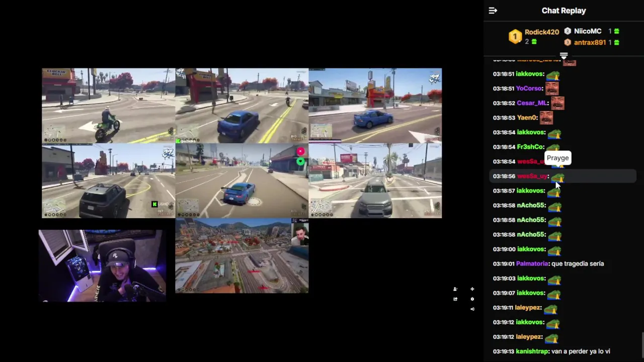The width and height of the screenshot is (644, 362).
Task: Mute the video with the speaker icon
Action: coord(472,309)
